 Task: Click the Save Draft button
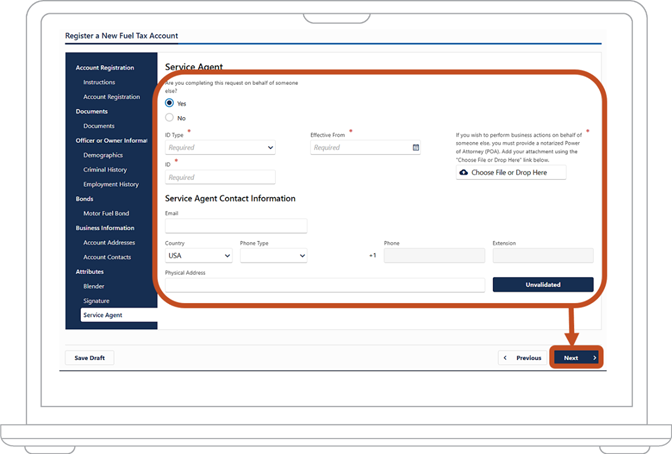click(90, 358)
